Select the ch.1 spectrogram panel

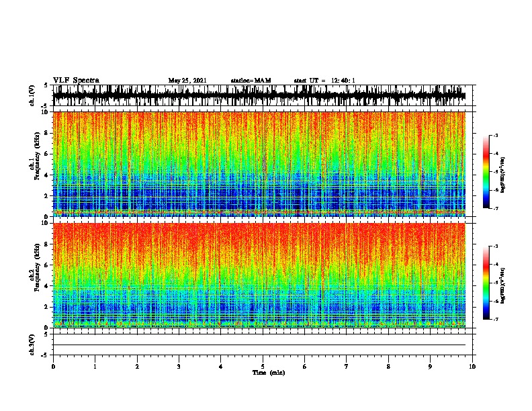tap(259, 164)
